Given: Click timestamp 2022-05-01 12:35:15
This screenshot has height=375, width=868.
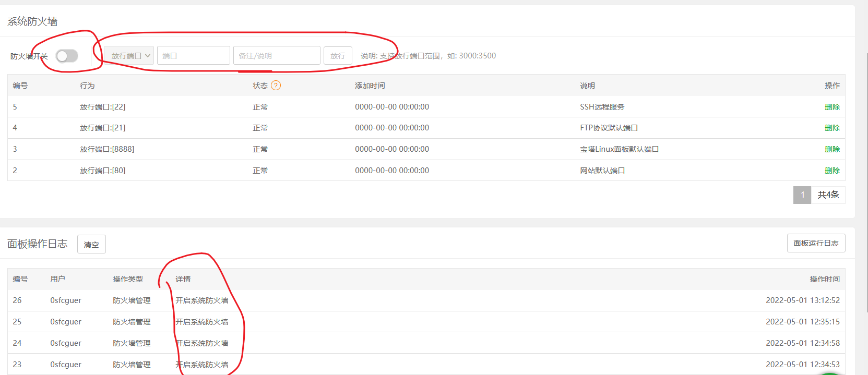Looking at the screenshot, I should [803, 322].
